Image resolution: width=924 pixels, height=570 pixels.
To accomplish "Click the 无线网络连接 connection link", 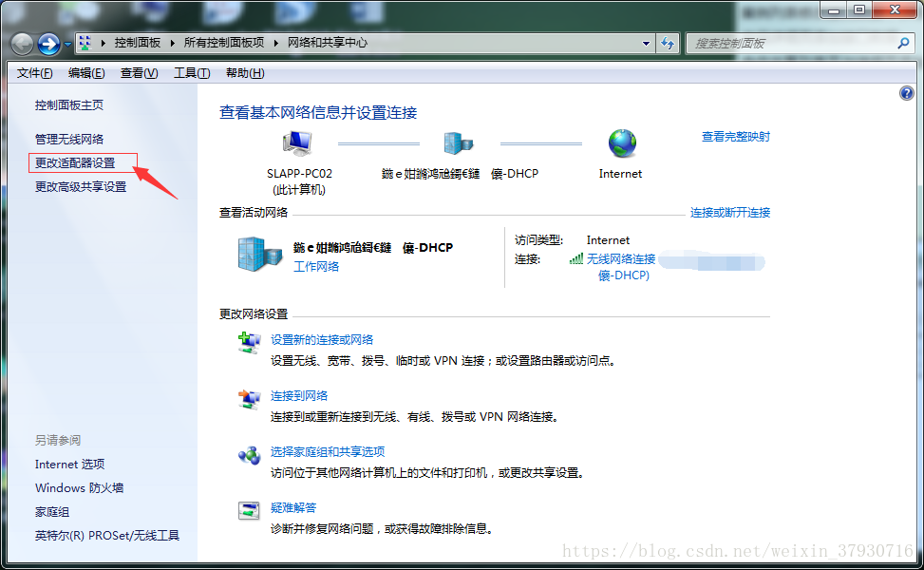I will click(x=621, y=258).
